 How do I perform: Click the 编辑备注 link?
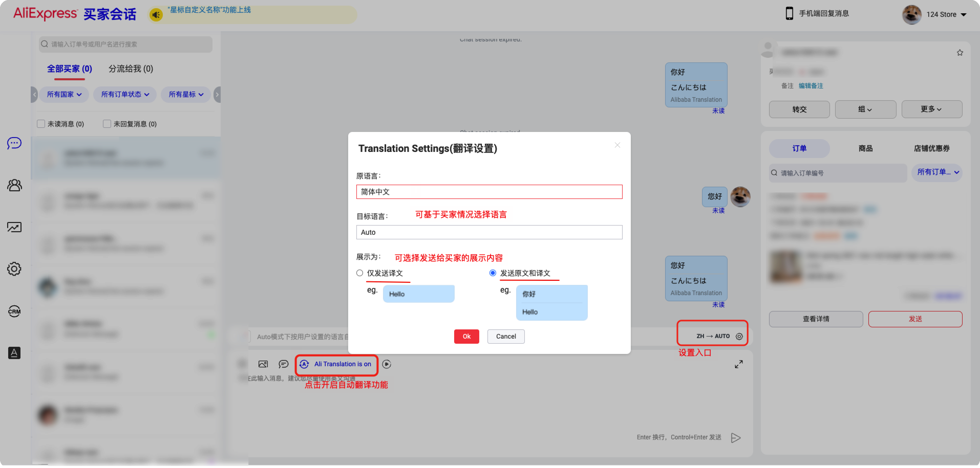tap(810, 86)
